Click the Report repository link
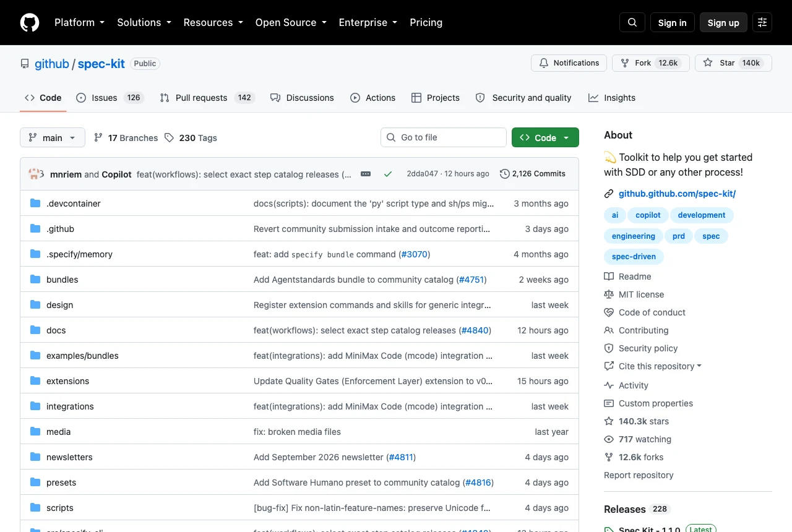The image size is (792, 532). [x=639, y=475]
